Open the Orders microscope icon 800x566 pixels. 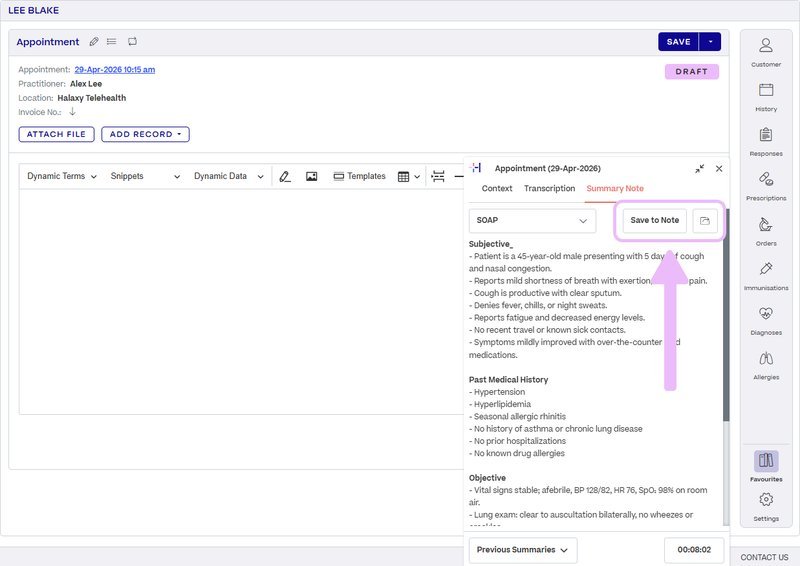[766, 231]
